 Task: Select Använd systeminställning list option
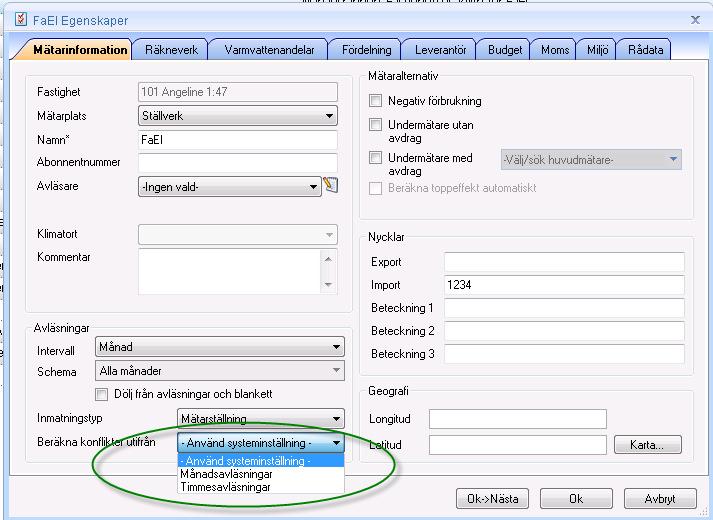click(x=261, y=460)
